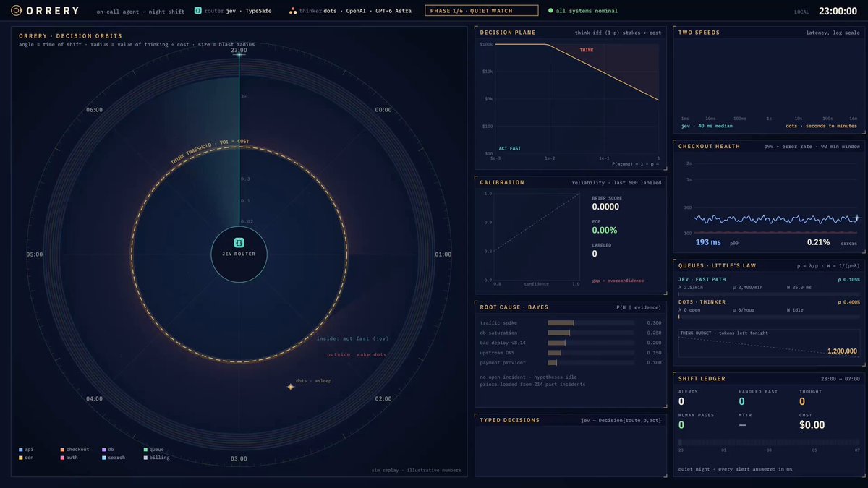Viewport: 868px width, 488px height.
Task: Click the Brier score 0.0000 value
Action: (x=605, y=207)
